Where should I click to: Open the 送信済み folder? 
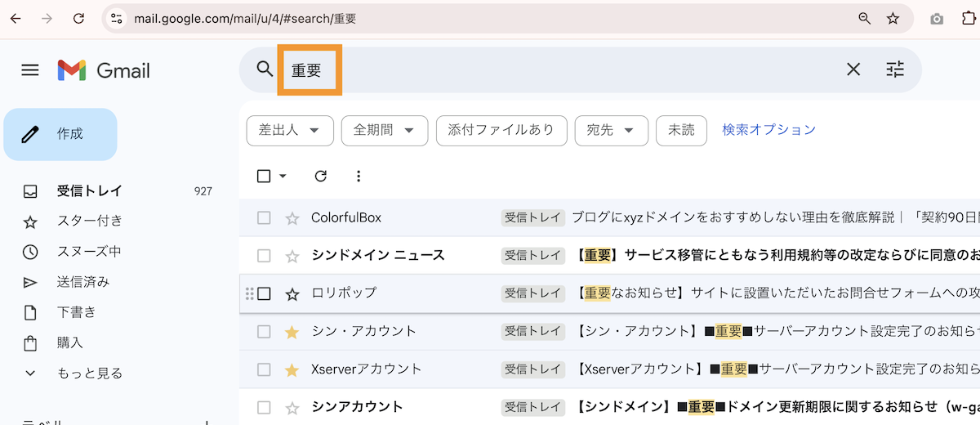(82, 282)
